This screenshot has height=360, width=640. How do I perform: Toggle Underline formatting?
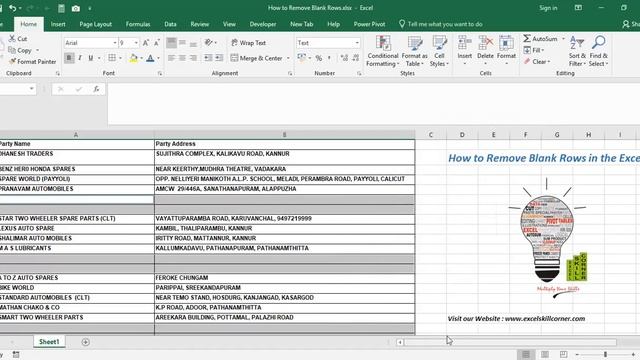pyautogui.click(x=91, y=58)
